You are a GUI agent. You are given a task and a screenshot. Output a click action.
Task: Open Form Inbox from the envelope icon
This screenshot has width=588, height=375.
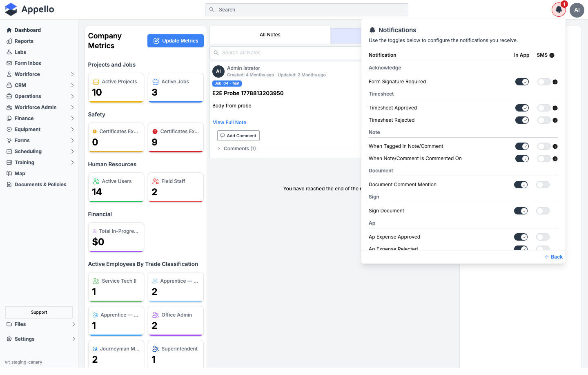click(9, 63)
